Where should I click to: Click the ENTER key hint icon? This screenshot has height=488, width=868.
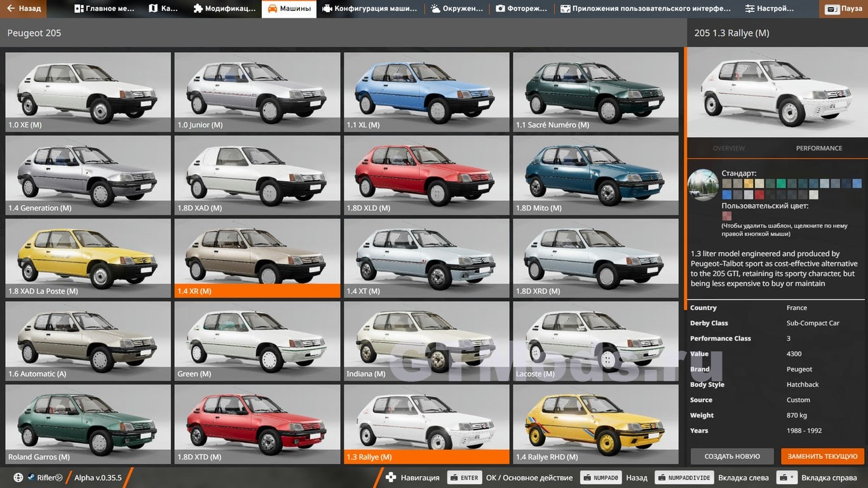[x=465, y=478]
